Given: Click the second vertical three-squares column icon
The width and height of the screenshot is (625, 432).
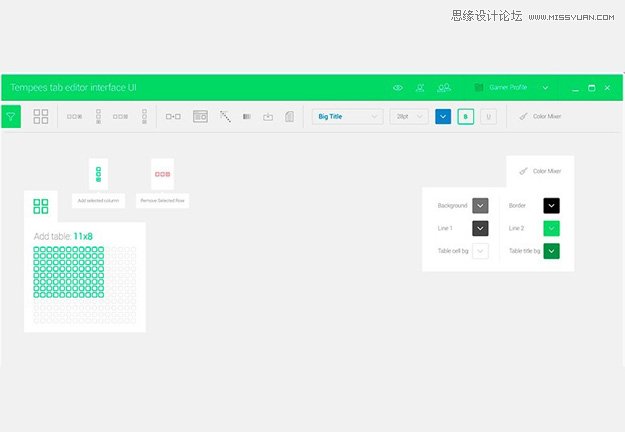Looking at the screenshot, I should (x=144, y=116).
